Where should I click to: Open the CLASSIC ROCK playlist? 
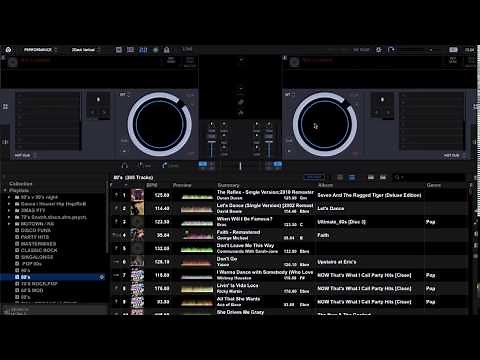[x=39, y=250]
